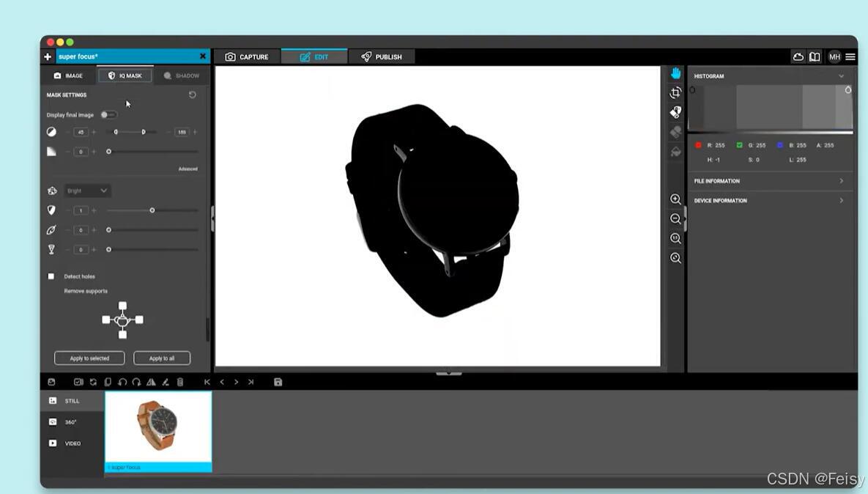Viewport: 868px width, 494px height.
Task: Click the value field showing 45
Action: point(81,132)
